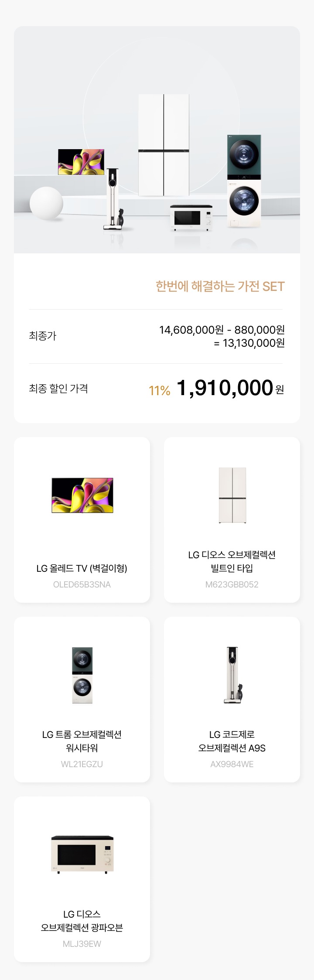Click the 한번에 해결하는 가전 SET heading
Image resolution: width=314 pixels, height=980 pixels.
pos(220,286)
